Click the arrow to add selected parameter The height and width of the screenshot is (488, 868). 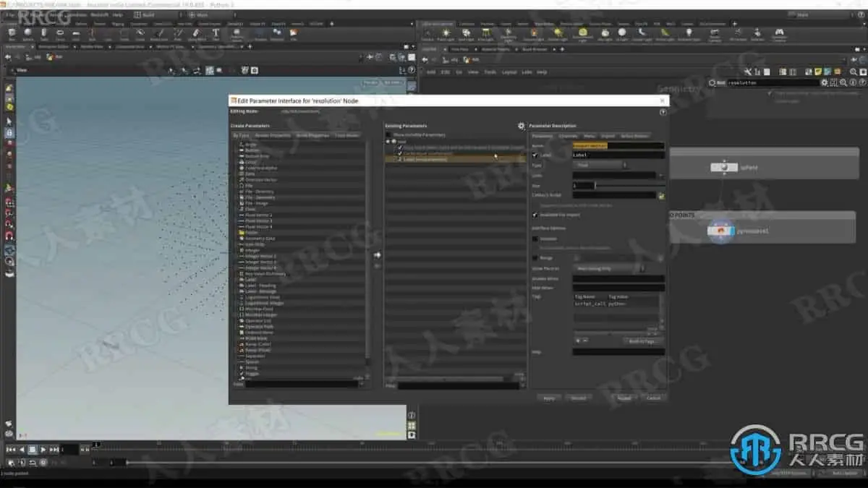tap(377, 254)
